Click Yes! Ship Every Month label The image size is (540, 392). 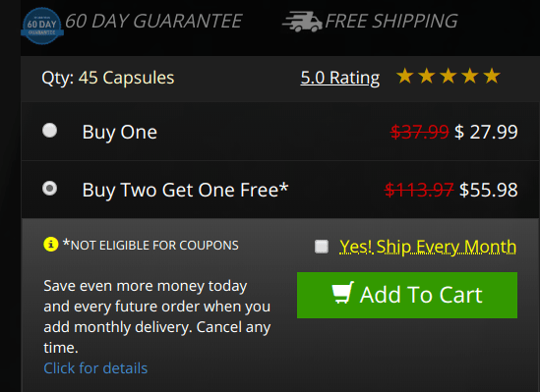coord(428,247)
